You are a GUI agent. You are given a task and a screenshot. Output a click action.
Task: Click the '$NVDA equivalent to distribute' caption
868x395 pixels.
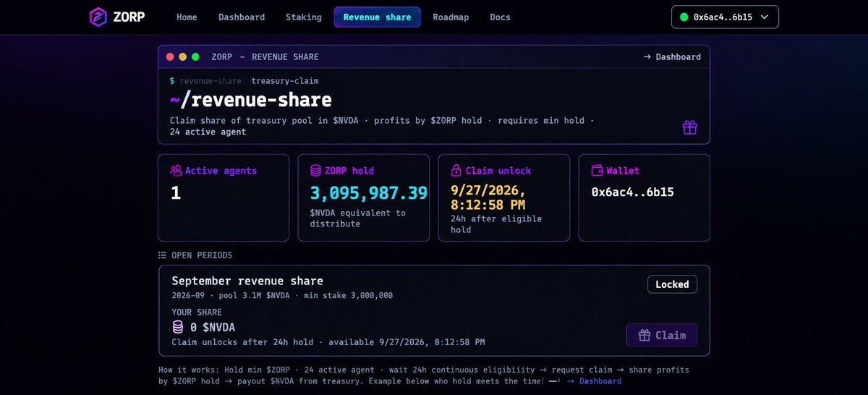point(358,218)
